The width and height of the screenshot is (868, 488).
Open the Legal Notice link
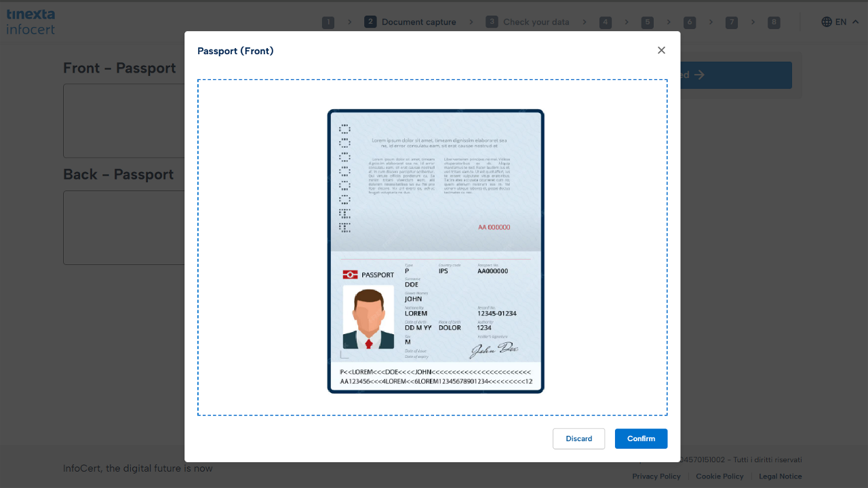pos(780,476)
